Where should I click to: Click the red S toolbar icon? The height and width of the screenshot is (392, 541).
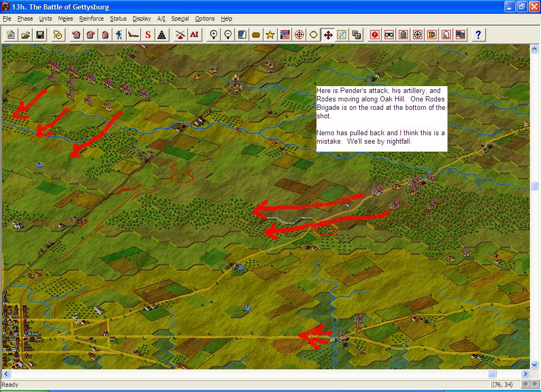[x=148, y=34]
